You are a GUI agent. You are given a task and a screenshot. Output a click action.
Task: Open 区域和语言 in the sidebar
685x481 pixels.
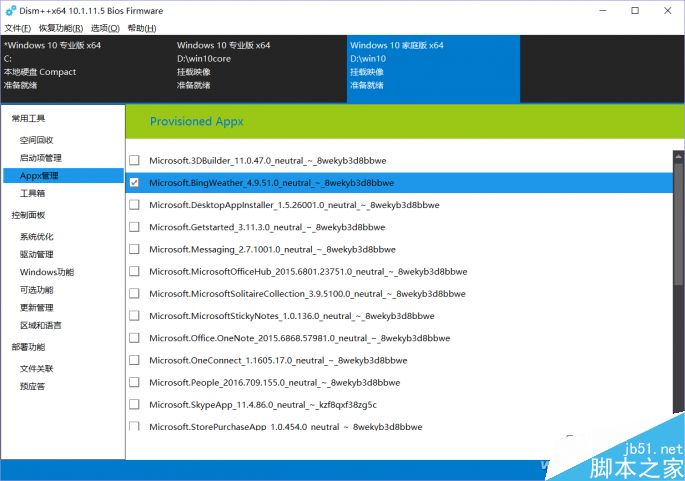tap(40, 325)
